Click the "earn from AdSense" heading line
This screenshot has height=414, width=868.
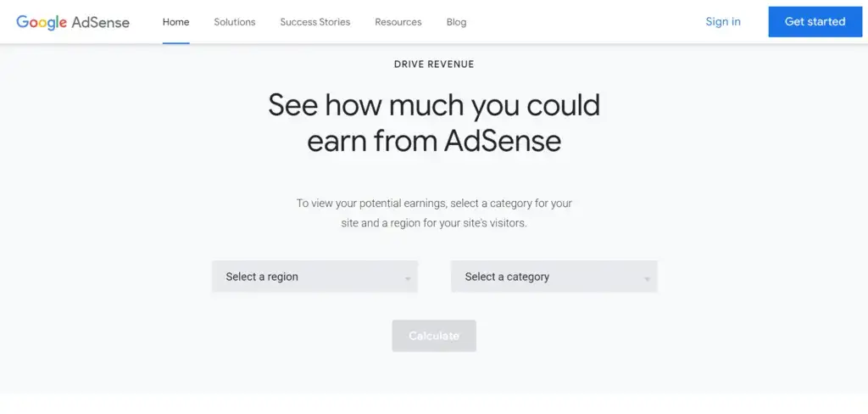pos(434,141)
